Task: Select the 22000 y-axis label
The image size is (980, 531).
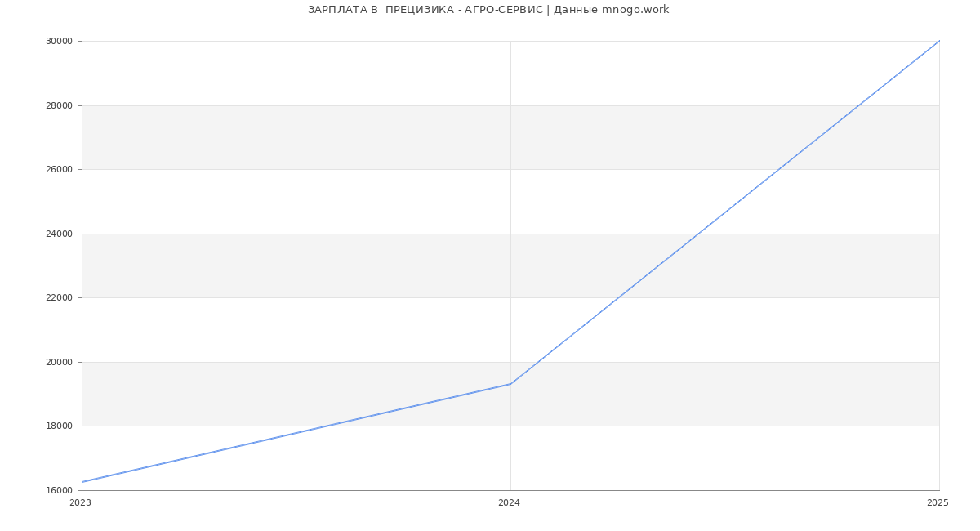Action: pos(59,298)
